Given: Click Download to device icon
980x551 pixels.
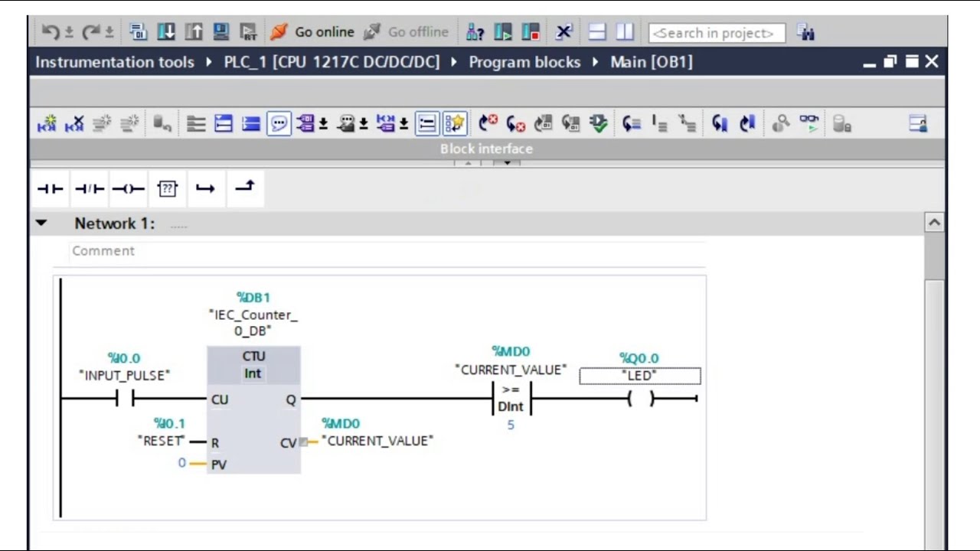Looking at the screenshot, I should click(x=166, y=32).
